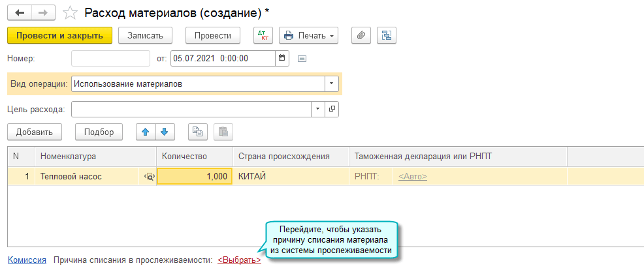Click the forward navigation arrow
This screenshot has height=272, width=644.
42,13
